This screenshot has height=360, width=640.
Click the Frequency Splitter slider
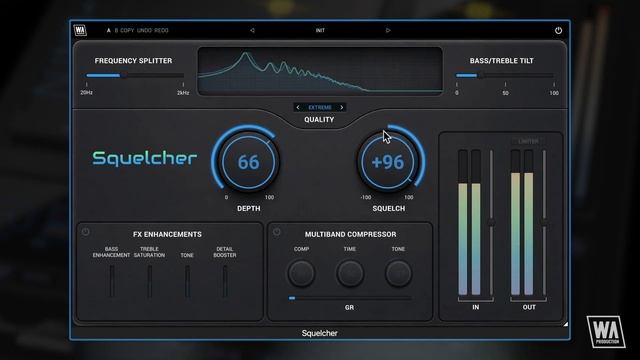tap(135, 76)
